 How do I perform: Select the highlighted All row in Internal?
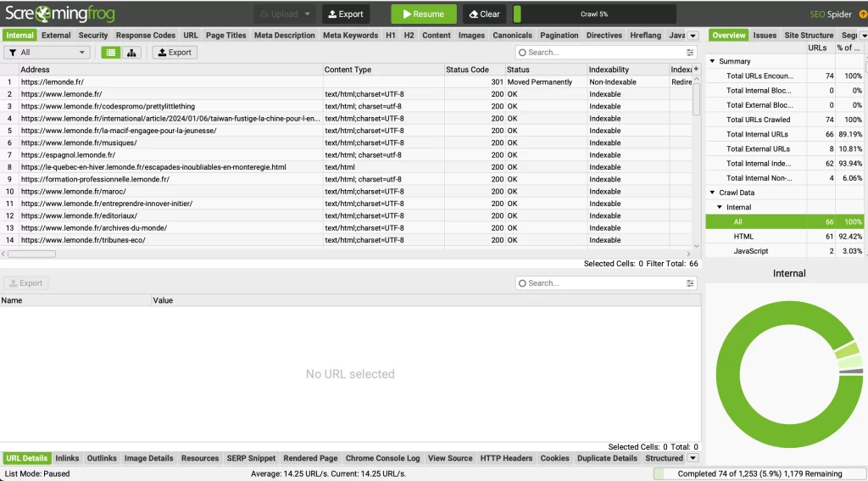tap(784, 221)
